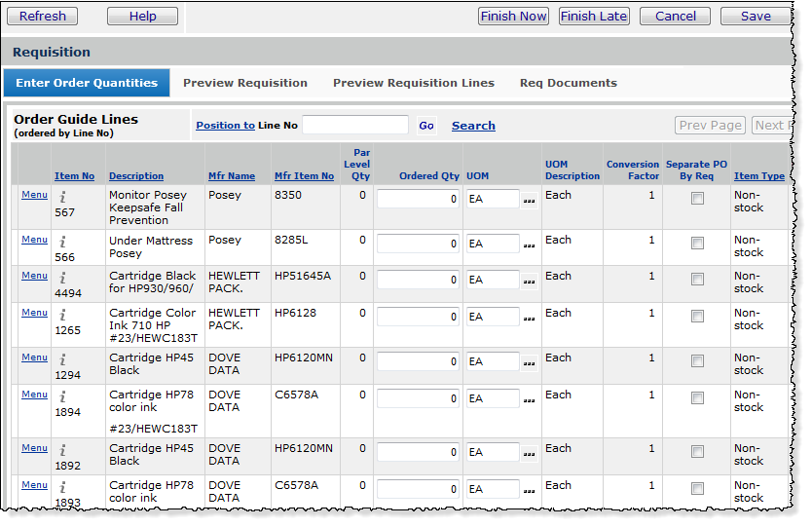Image resolution: width=812 pixels, height=527 pixels.
Task: Click the Finish Now button
Action: point(513,16)
